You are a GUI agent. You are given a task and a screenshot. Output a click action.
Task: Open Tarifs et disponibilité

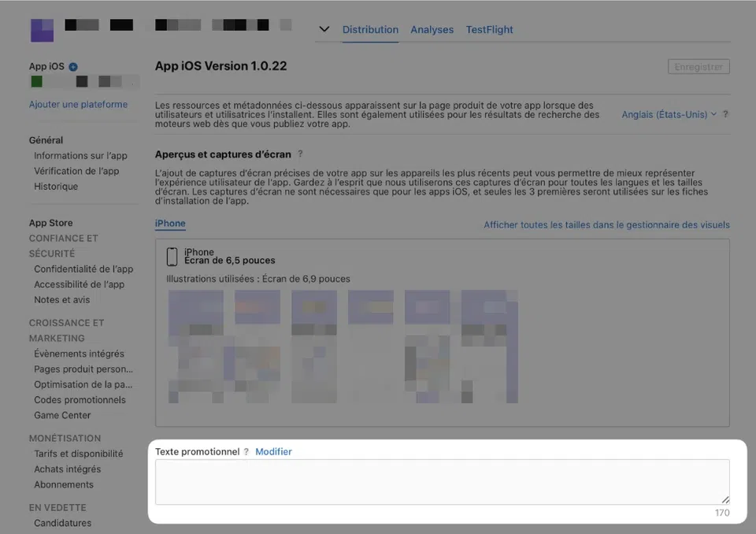tap(78, 454)
